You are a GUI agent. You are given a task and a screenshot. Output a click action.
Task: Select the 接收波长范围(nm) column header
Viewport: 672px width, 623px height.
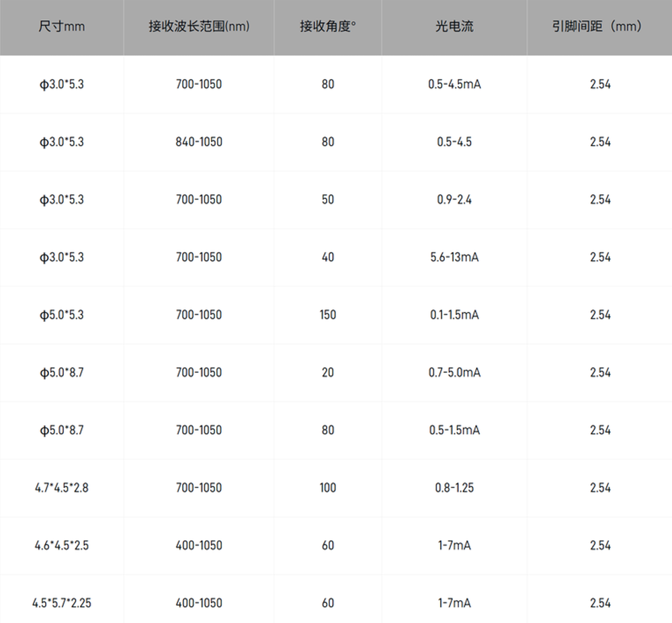(x=199, y=28)
